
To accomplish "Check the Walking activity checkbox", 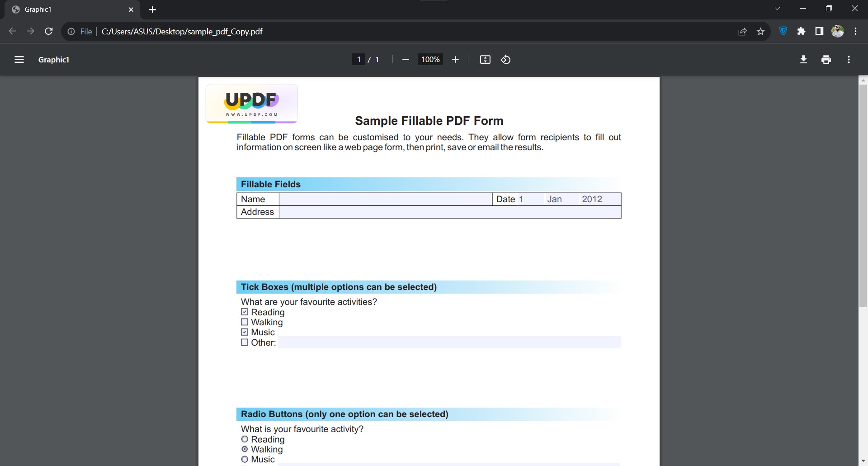I will pyautogui.click(x=245, y=322).
